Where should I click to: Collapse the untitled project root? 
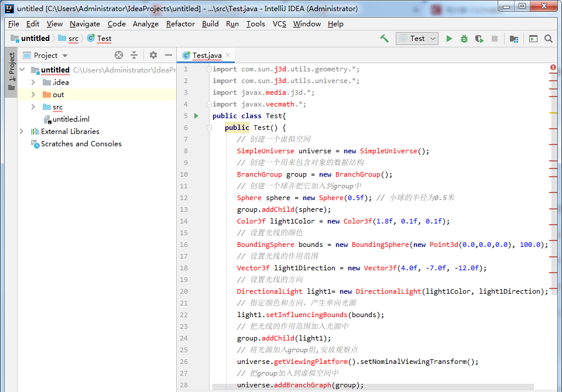(x=22, y=70)
